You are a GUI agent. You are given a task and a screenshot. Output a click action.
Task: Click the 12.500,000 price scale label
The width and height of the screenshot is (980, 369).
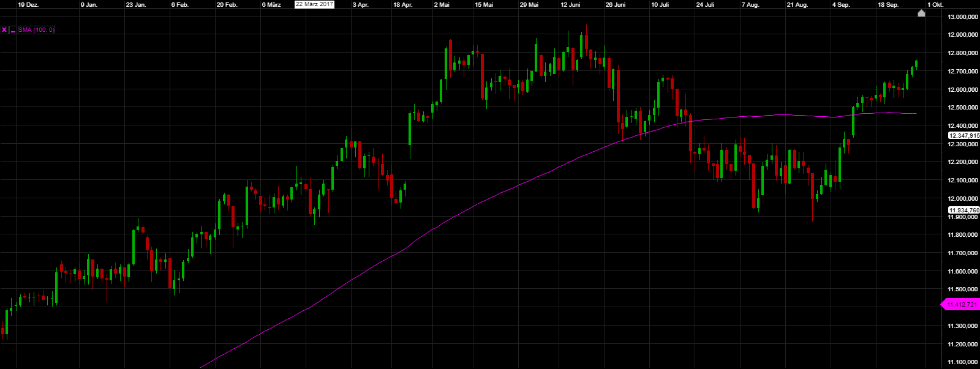pyautogui.click(x=962, y=108)
